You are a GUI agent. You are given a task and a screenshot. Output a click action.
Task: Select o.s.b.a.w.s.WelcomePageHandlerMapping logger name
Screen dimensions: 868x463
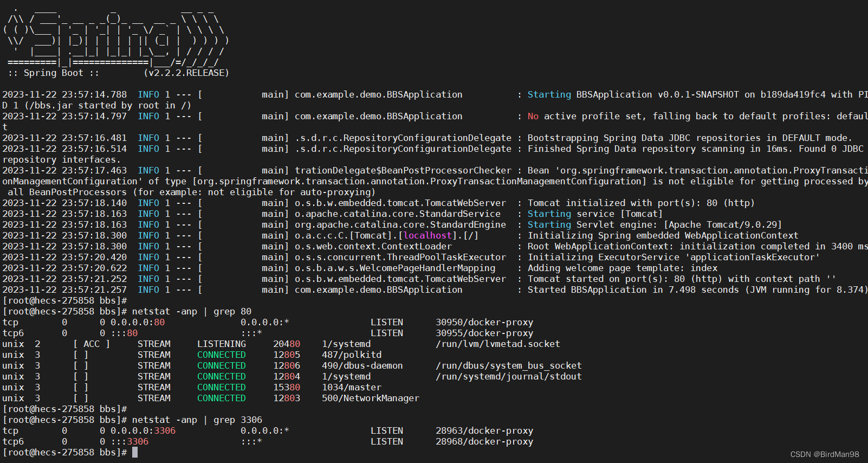[x=395, y=268]
